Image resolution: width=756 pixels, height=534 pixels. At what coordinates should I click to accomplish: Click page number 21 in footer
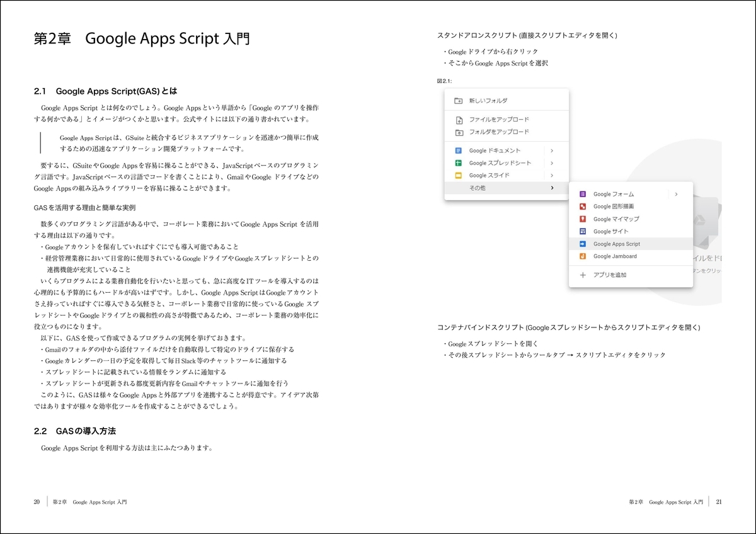[x=719, y=502]
